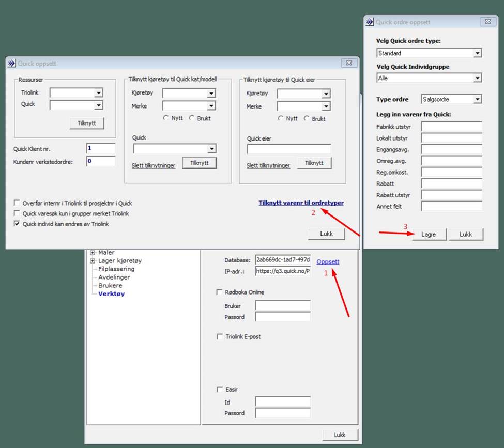Select Brukt radio in Quick eier group
The width and height of the screenshot is (504, 448).
[307, 118]
